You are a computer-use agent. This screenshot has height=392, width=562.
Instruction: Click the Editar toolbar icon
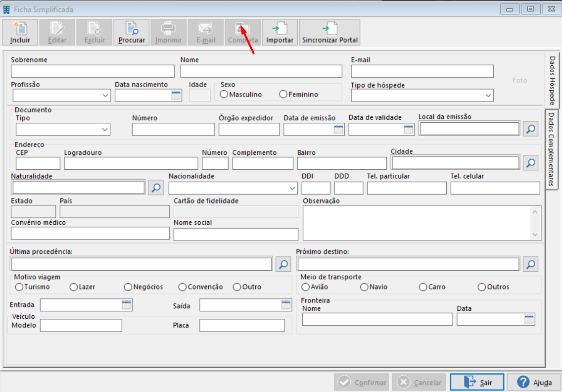point(57,32)
